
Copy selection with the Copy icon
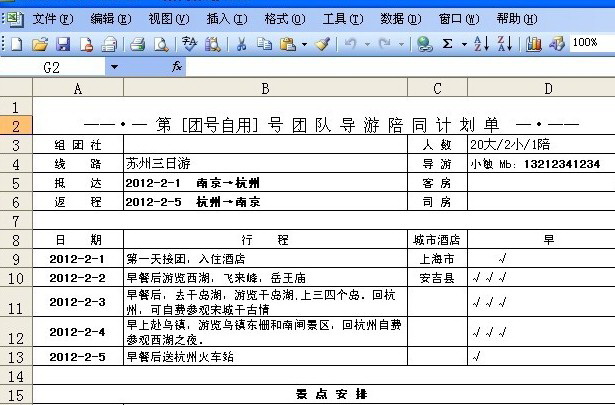coord(264,44)
